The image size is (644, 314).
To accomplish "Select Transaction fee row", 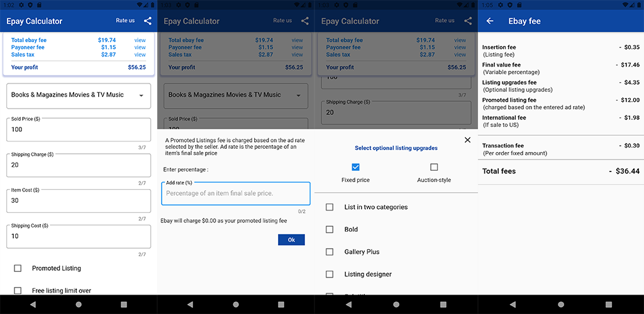I will tap(560, 149).
